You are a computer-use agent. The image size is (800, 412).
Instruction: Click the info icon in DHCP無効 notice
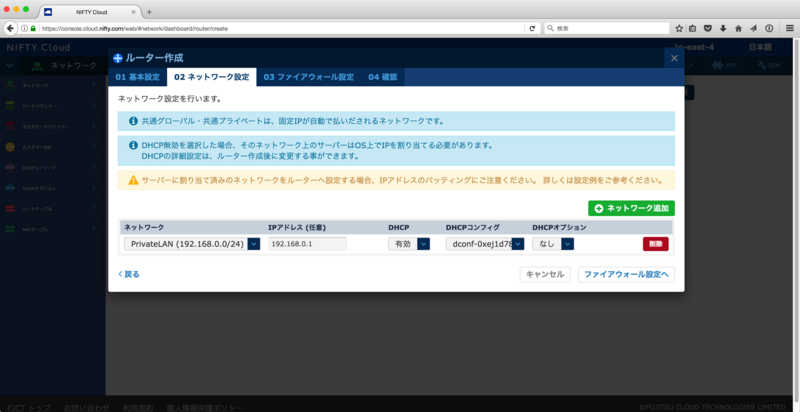[133, 145]
